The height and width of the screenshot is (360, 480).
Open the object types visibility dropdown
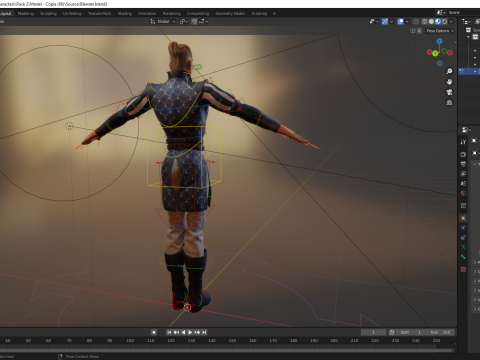(374, 22)
